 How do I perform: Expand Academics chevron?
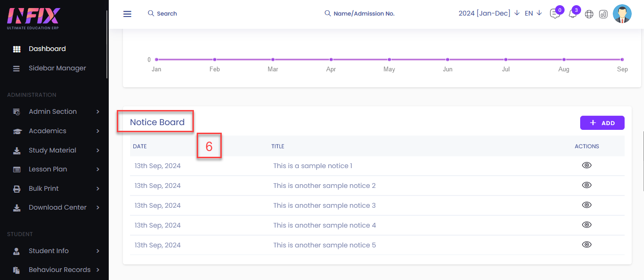coord(98,131)
